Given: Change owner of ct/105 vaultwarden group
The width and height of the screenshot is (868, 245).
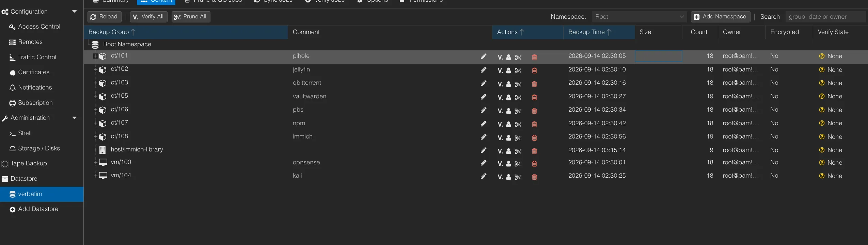Looking at the screenshot, I should pos(508,98).
